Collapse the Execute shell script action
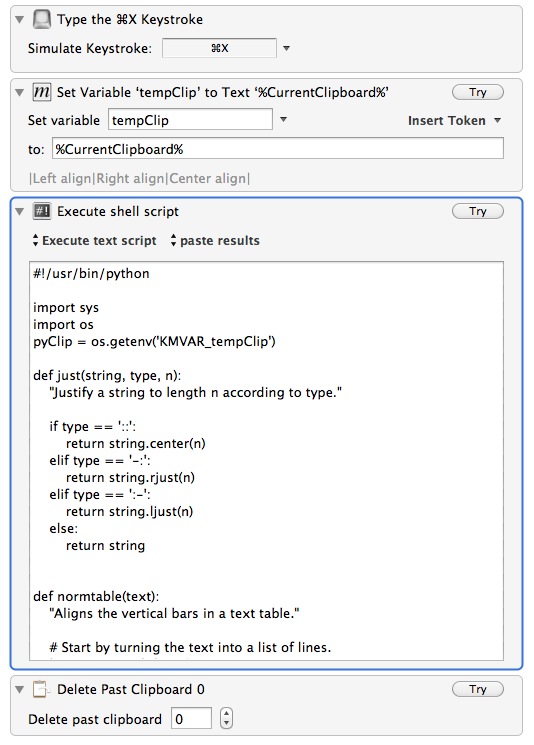This screenshot has width=534, height=745. (19, 211)
